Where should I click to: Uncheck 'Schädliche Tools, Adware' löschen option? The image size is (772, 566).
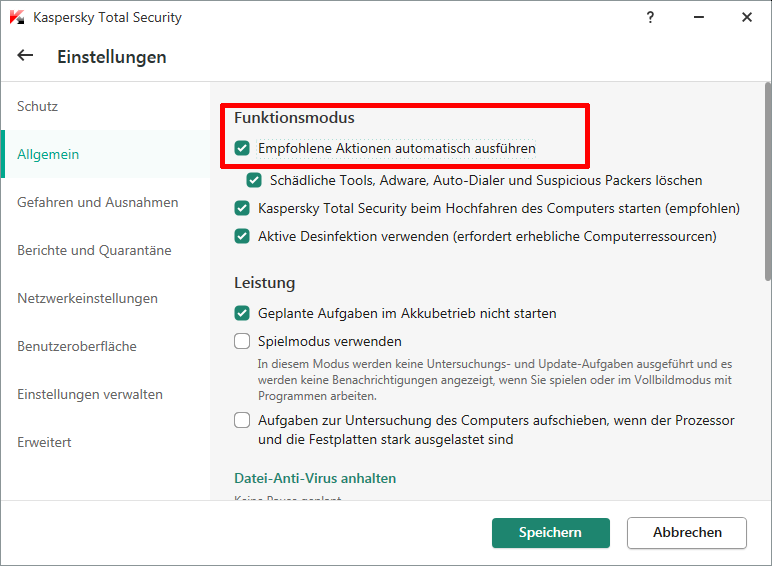pos(254,181)
